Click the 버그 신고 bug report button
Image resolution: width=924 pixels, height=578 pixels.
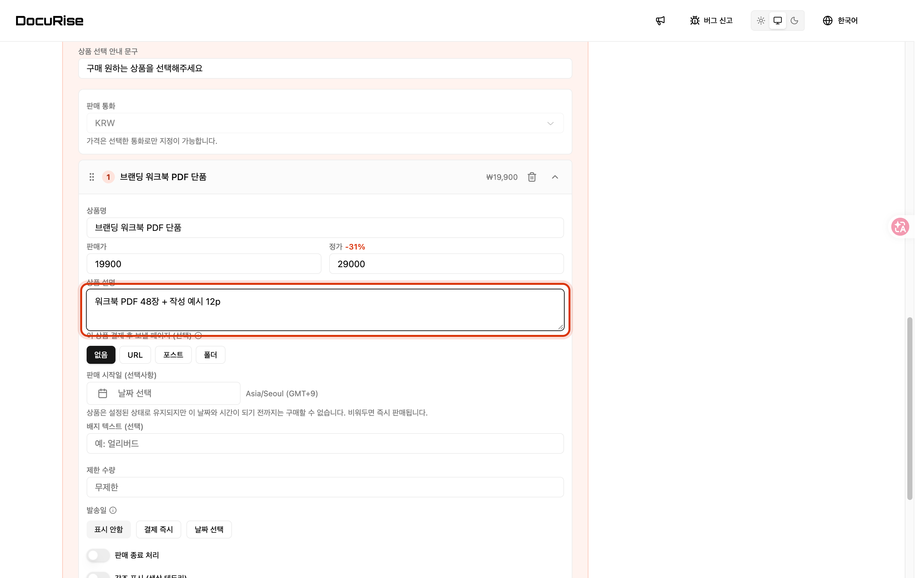[x=711, y=21]
